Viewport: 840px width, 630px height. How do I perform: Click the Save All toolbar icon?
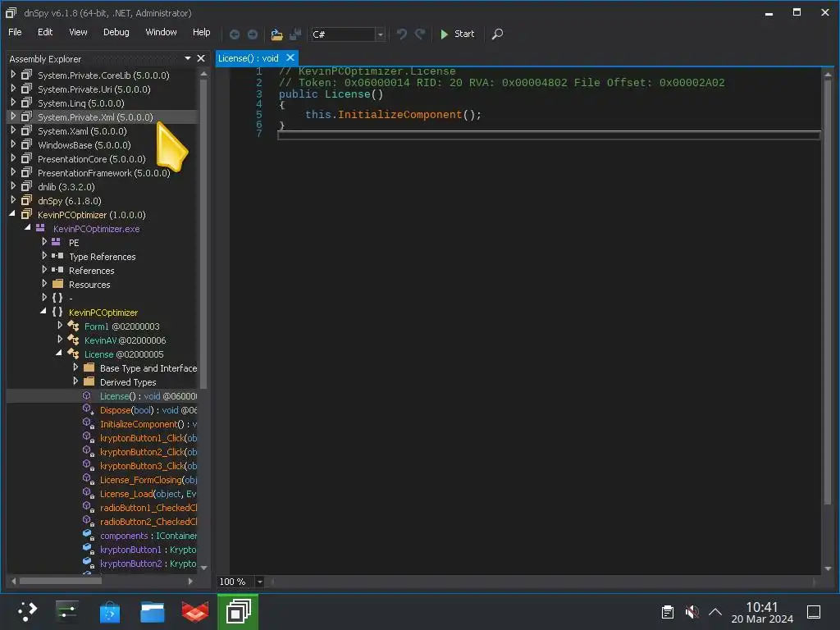295,34
